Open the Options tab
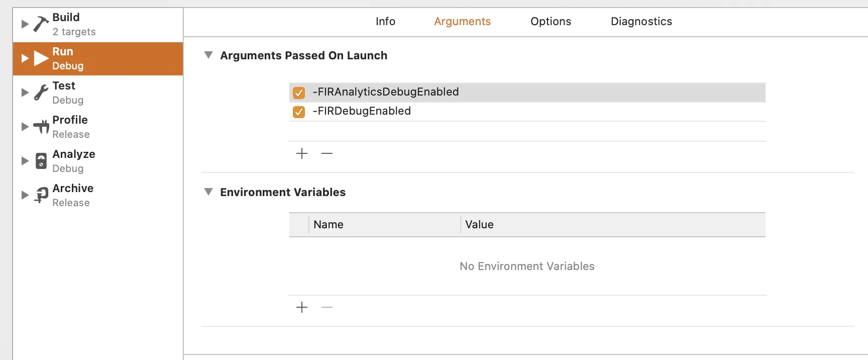This screenshot has width=868, height=360. [x=551, y=22]
